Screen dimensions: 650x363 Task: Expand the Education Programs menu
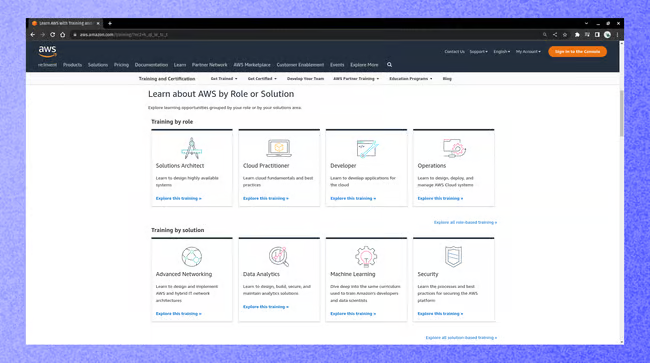[411, 79]
